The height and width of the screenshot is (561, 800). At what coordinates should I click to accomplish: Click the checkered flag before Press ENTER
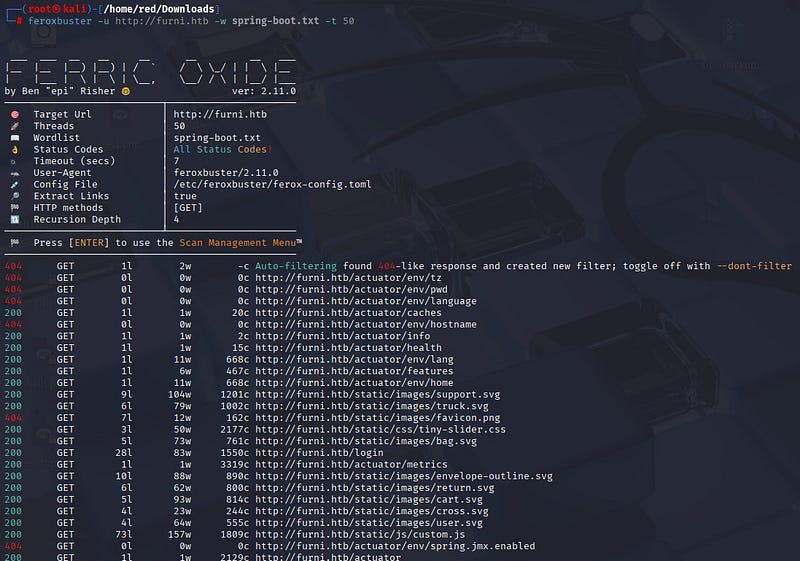coord(14,243)
